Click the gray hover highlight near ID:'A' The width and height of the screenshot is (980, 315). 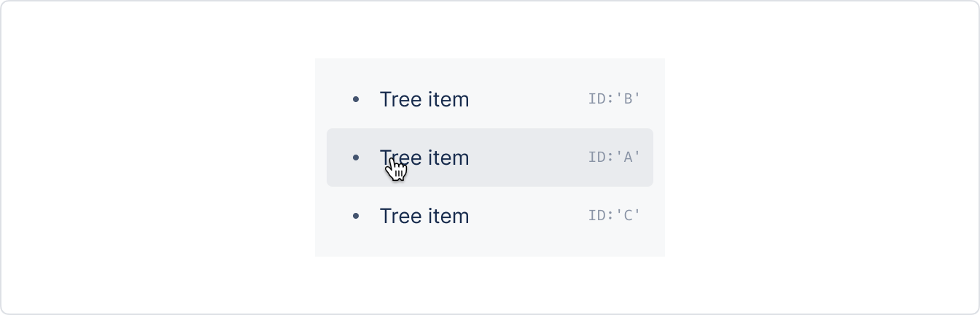pyautogui.click(x=529, y=157)
